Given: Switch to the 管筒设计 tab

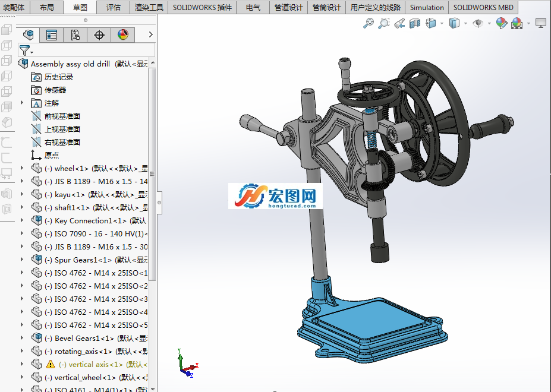Looking at the screenshot, I should tap(326, 7).
